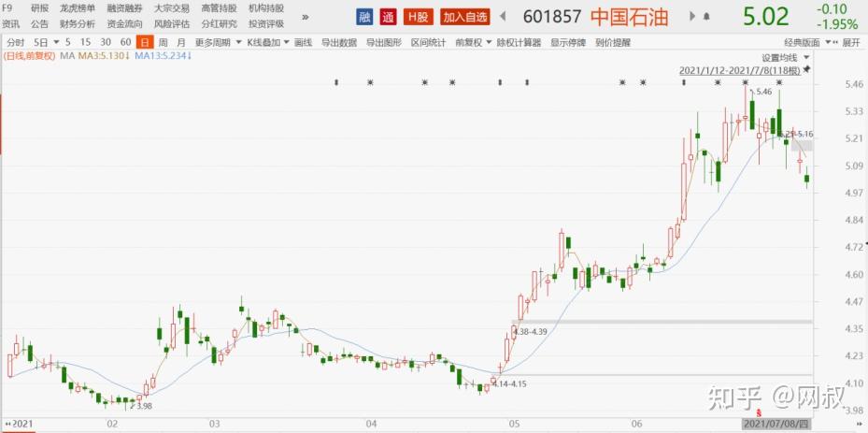Click the red 通 stock-connect badge
Image resolution: width=868 pixels, height=433 pixels.
(x=388, y=17)
